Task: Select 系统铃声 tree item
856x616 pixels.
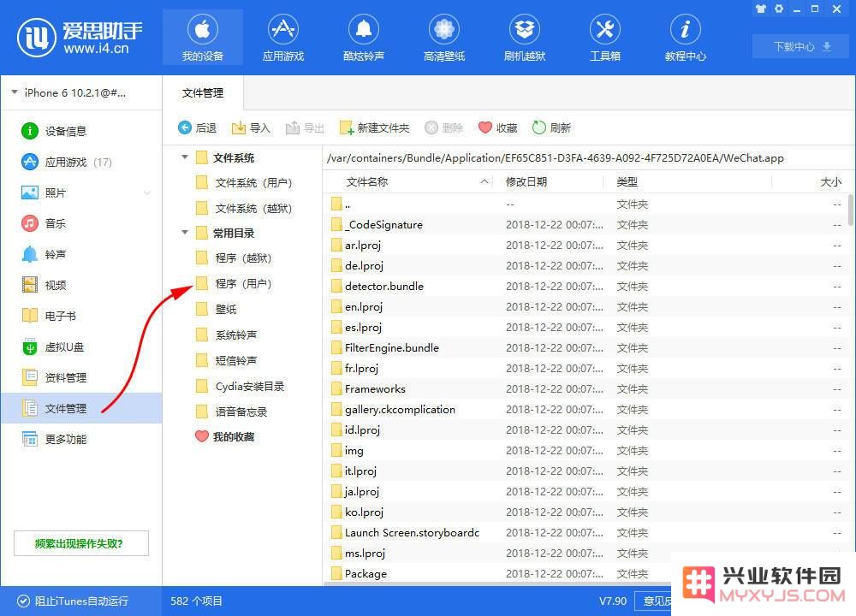Action: coord(226,335)
